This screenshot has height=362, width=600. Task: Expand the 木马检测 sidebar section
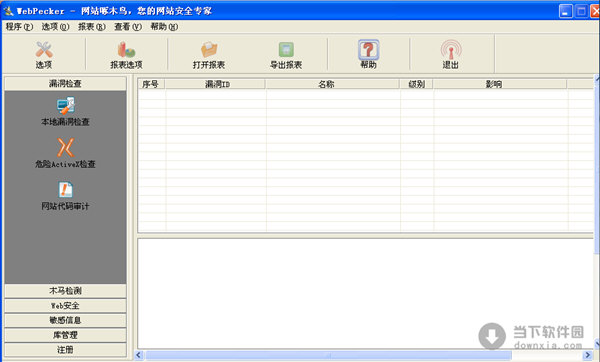(65, 291)
